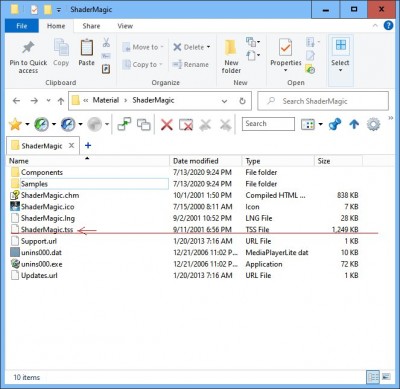Screen dimensions: 400x389
Task: Click the Paste clipboard icon
Action: click(x=87, y=47)
